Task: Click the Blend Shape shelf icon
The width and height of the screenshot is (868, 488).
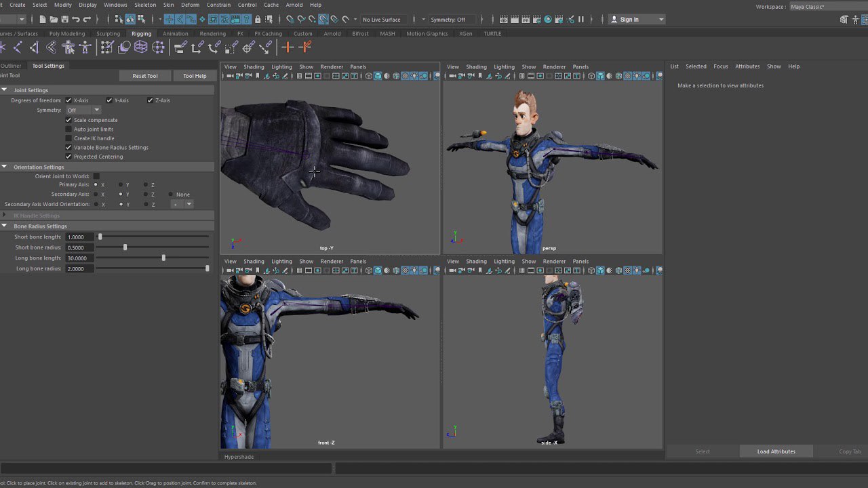Action: coord(124,47)
